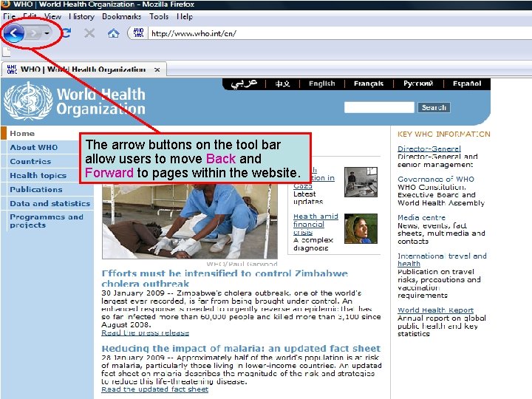Click the browser Back arrow button
The width and height of the screenshot is (532, 399).
[13, 33]
